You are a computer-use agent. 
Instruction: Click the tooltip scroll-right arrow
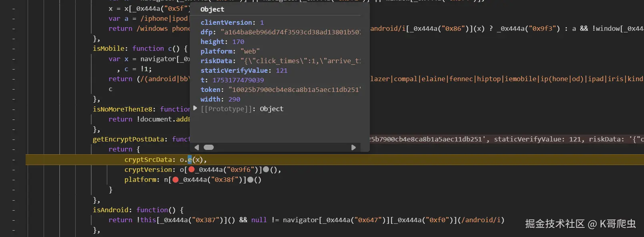[353, 147]
